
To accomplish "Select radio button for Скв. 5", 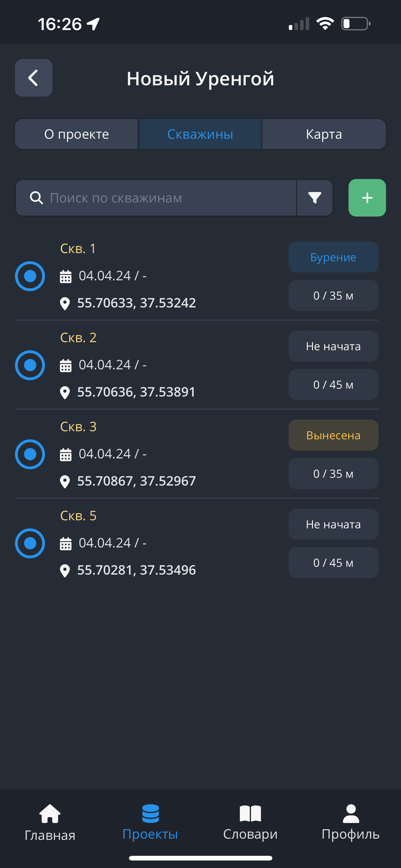I will pos(30,543).
